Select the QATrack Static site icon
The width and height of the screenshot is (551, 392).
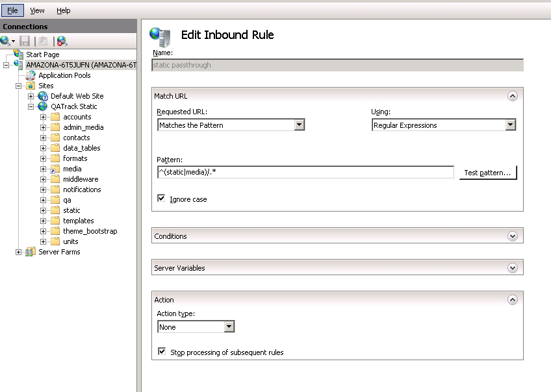click(x=43, y=106)
